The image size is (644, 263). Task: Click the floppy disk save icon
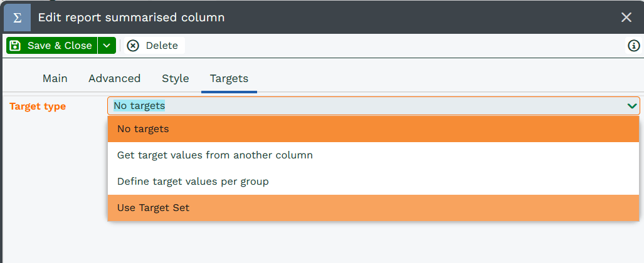coord(16,46)
